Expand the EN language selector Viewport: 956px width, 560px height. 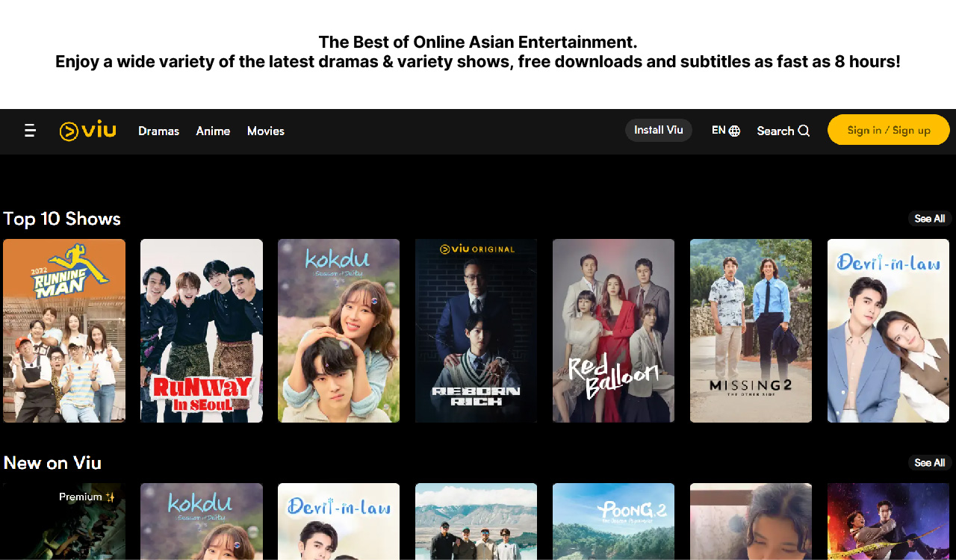(718, 130)
